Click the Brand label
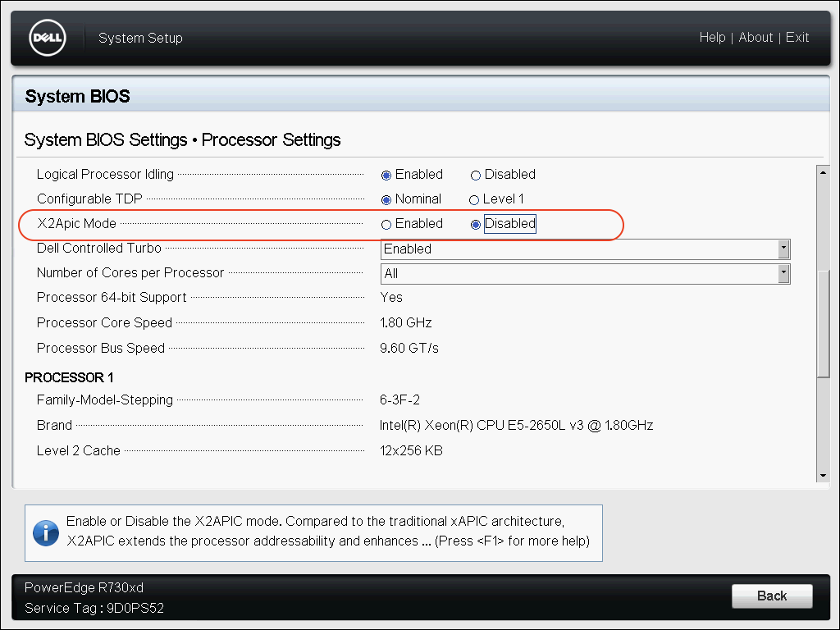840x630 pixels. click(54, 425)
